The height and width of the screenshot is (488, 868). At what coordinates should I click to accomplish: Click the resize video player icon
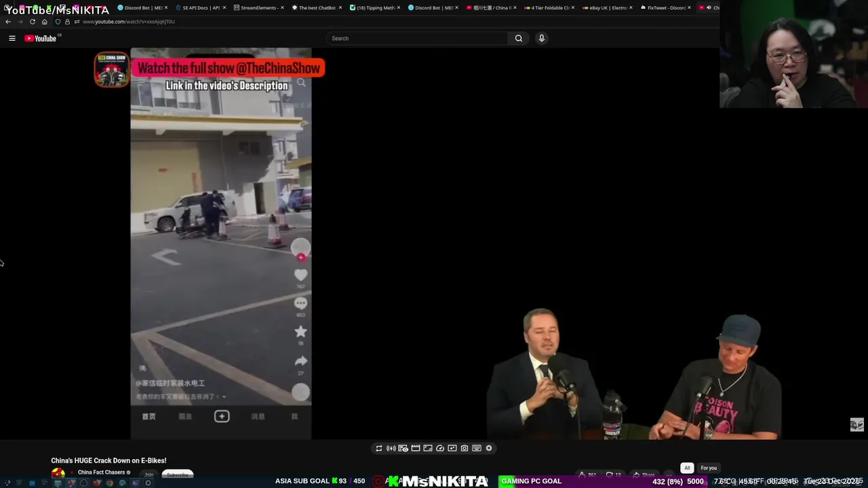pos(428,448)
